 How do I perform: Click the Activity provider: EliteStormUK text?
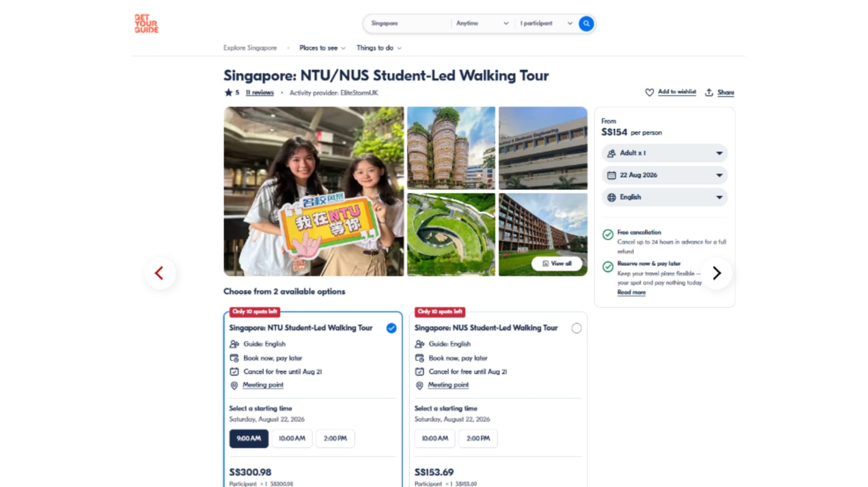[333, 93]
